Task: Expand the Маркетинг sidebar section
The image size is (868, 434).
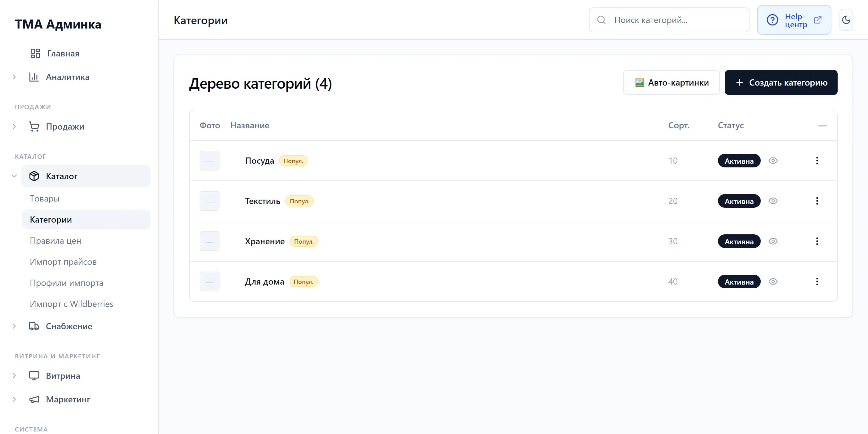Action: [14, 399]
